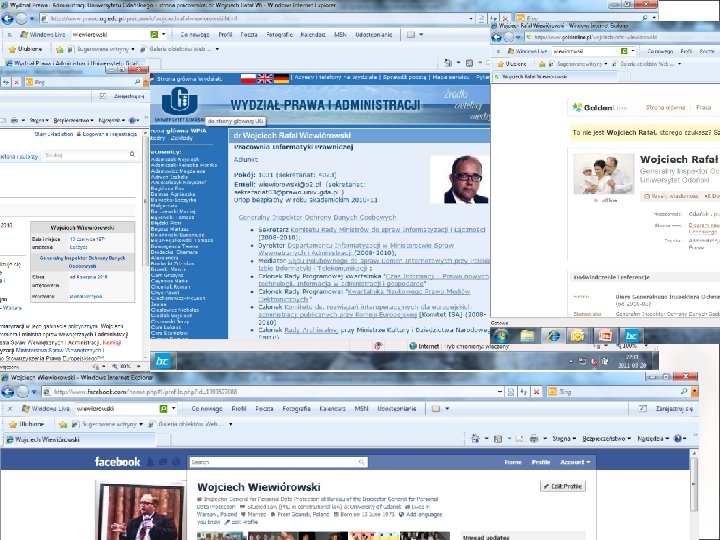Click Edit Profile button on Facebook

(562, 486)
